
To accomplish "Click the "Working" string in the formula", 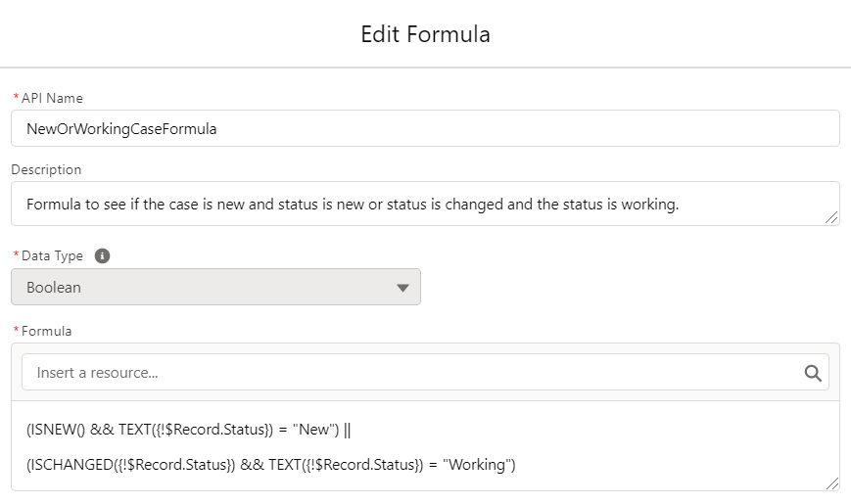I will [477, 465].
